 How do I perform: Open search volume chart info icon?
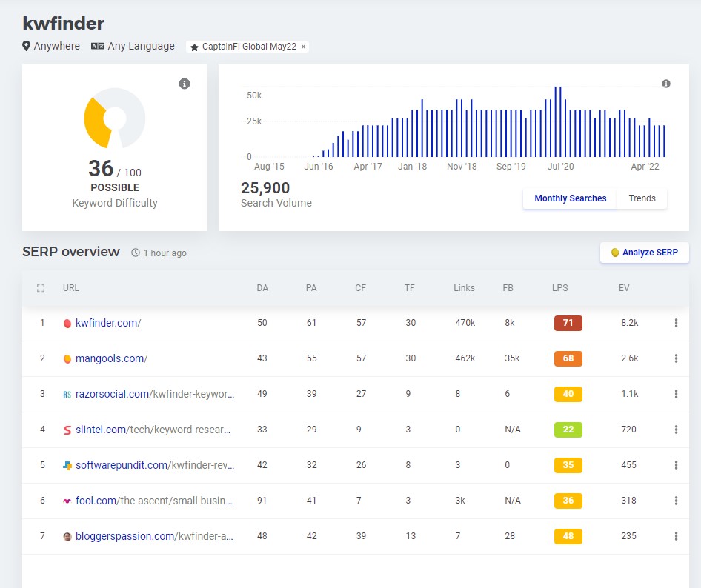(665, 84)
